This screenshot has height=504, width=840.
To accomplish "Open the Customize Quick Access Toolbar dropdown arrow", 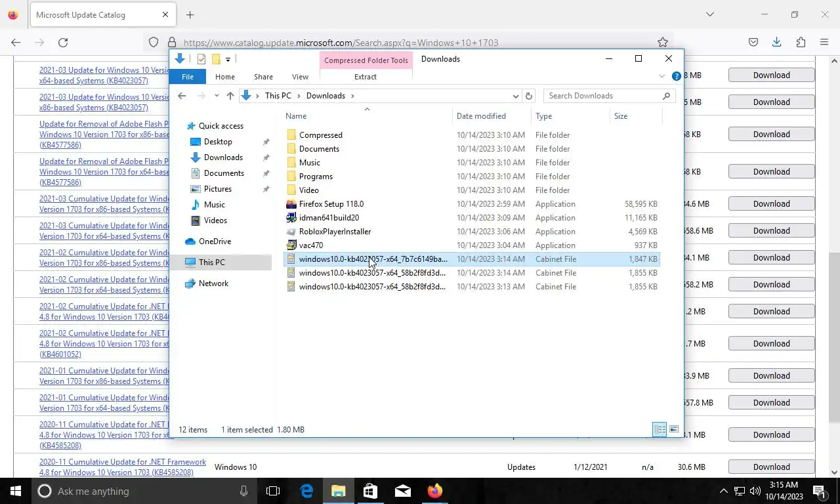I will [228, 60].
